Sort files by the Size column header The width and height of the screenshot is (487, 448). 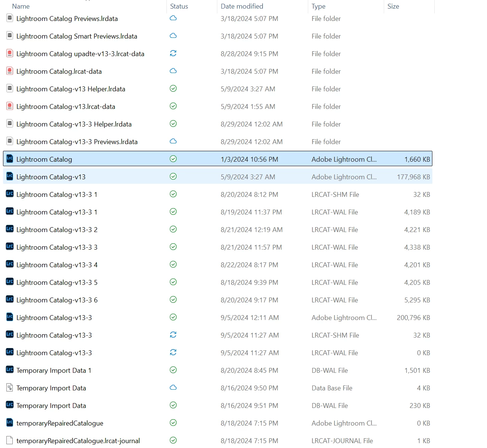click(393, 6)
